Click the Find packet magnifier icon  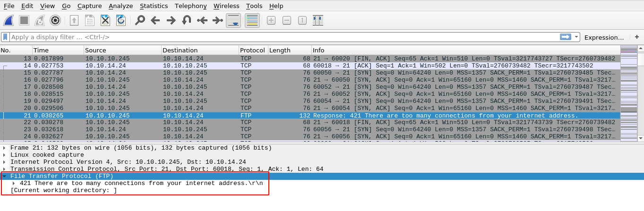(140, 20)
